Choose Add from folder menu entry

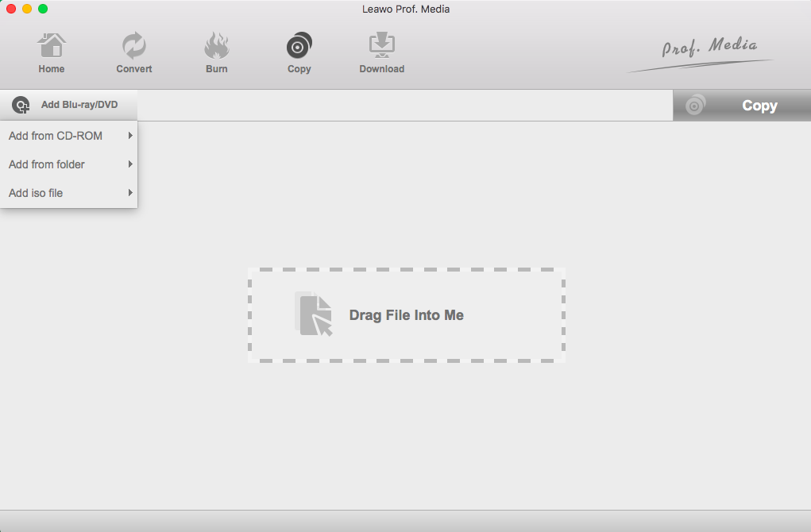[69, 164]
